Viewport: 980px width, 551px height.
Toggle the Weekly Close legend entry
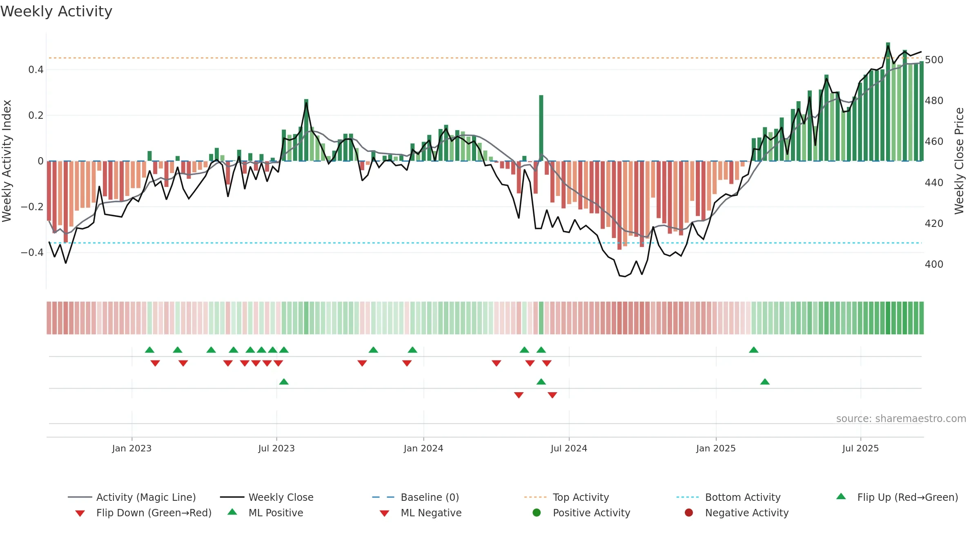pyautogui.click(x=267, y=497)
